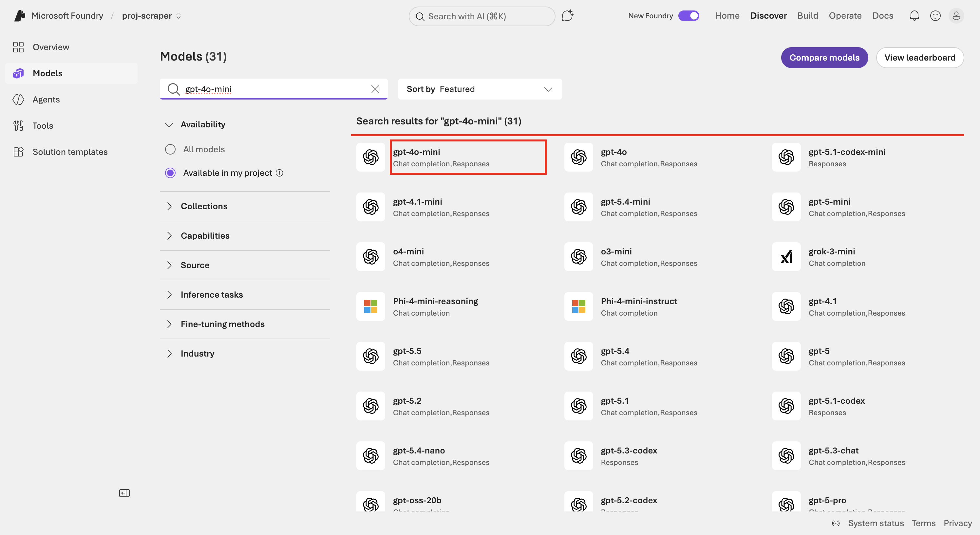Click the Compare models button
The image size is (980, 535).
pos(824,57)
